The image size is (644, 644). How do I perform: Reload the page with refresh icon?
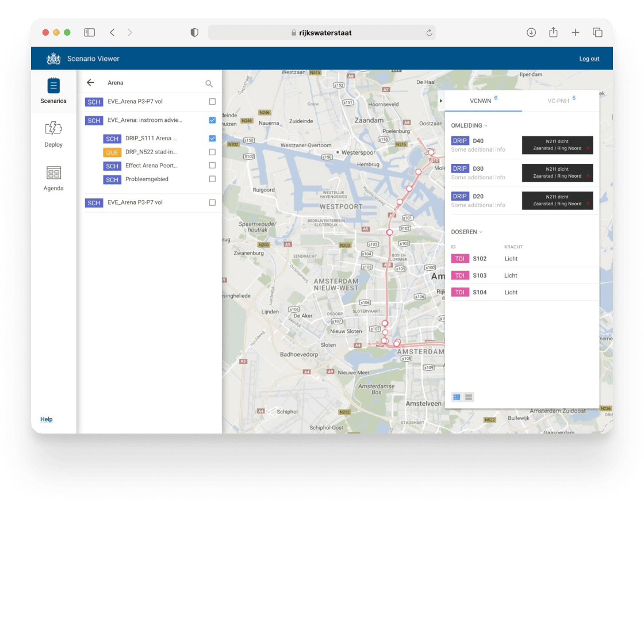(429, 33)
